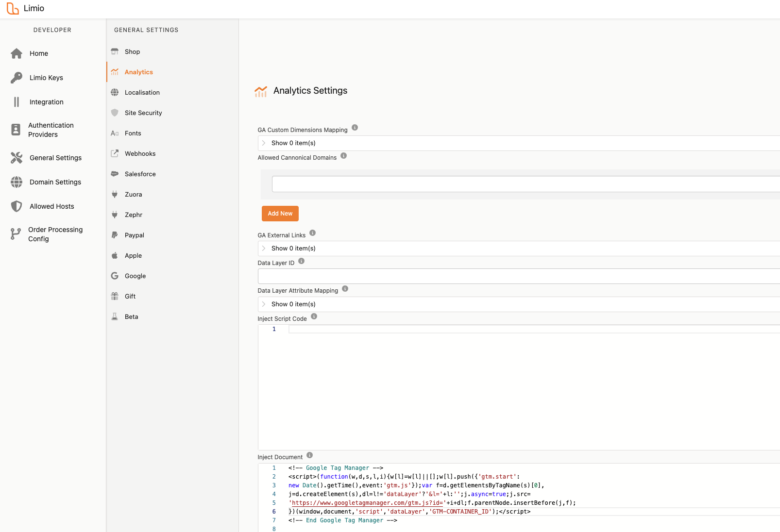Image resolution: width=780 pixels, height=532 pixels.
Task: Click the Paypal logo icon
Action: pos(115,235)
